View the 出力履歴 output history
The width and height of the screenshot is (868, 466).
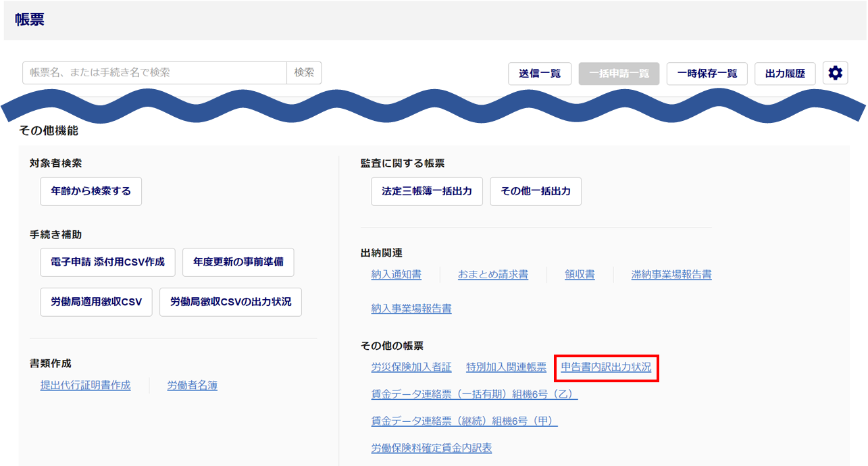point(785,74)
